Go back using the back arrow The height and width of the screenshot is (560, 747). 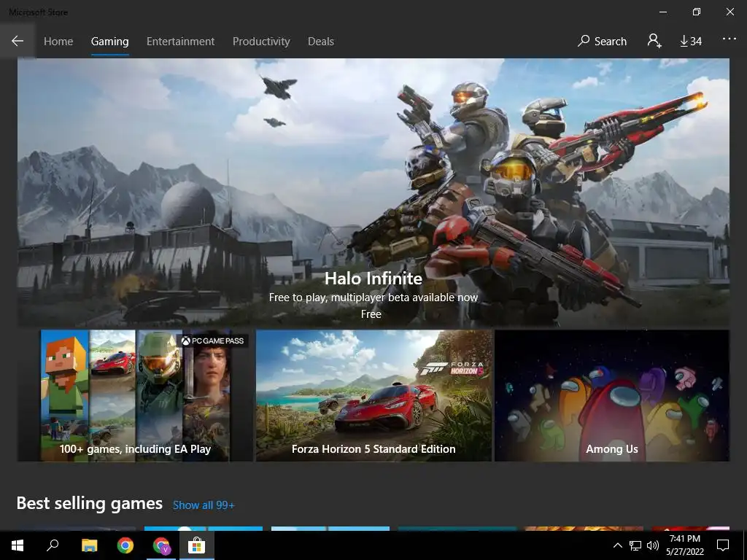click(x=18, y=41)
